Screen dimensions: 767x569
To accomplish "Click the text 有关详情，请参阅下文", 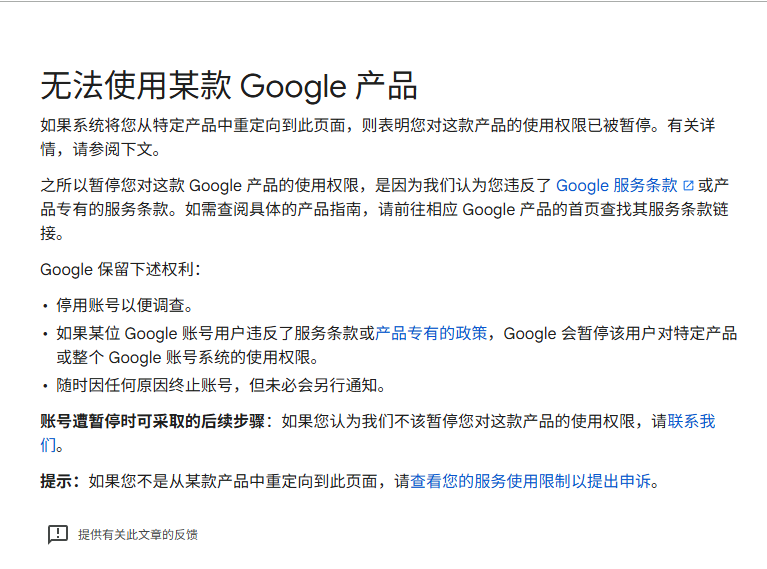I will [100, 149].
